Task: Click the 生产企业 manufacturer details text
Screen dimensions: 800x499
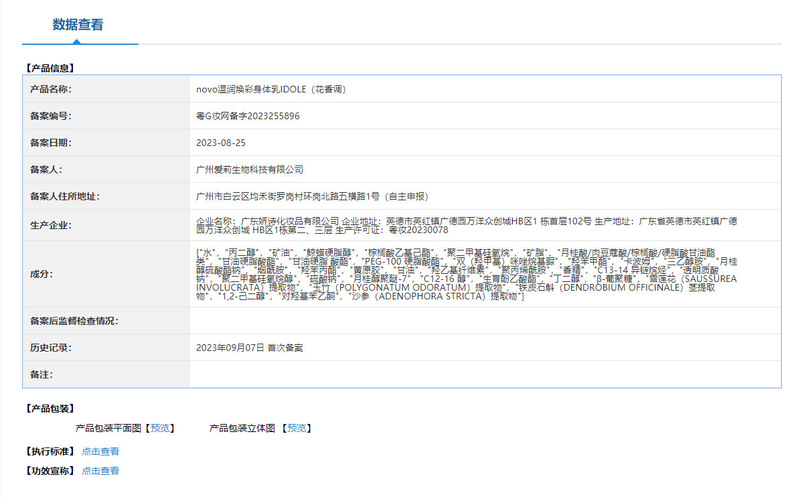Action: (x=466, y=226)
